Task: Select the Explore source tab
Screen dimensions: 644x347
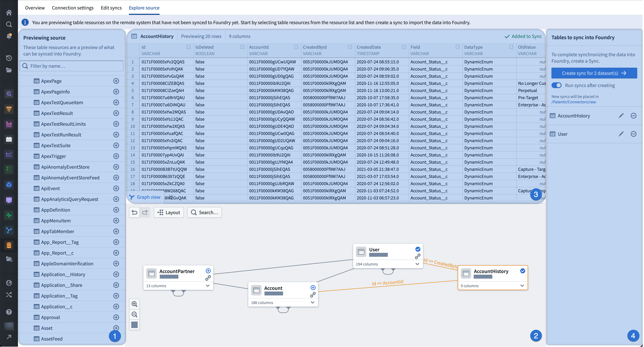Action: [x=144, y=8]
